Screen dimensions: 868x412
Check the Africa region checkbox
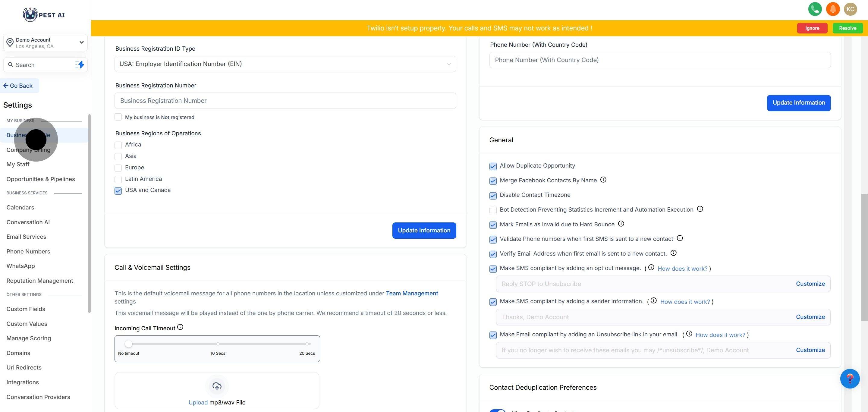pos(118,145)
